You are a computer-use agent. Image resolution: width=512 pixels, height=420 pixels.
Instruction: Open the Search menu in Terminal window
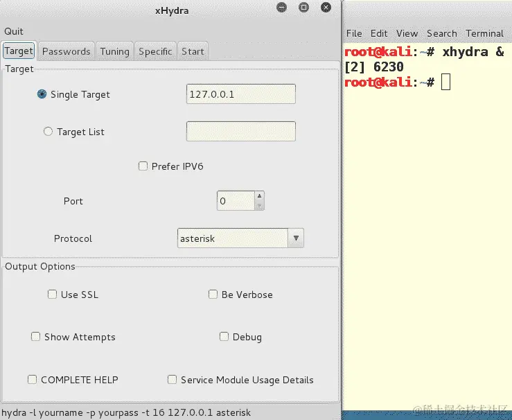[x=442, y=33]
